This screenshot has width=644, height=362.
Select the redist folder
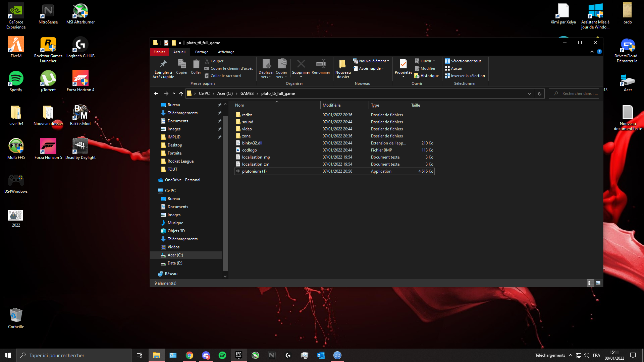coord(334,115)
